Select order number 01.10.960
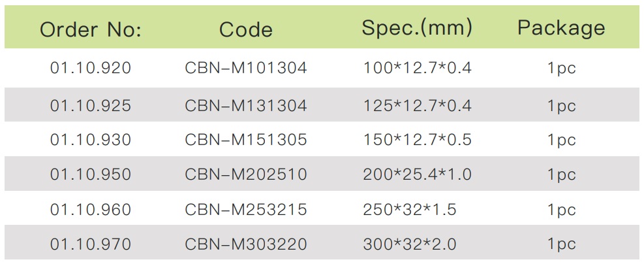 pyautogui.click(x=90, y=210)
